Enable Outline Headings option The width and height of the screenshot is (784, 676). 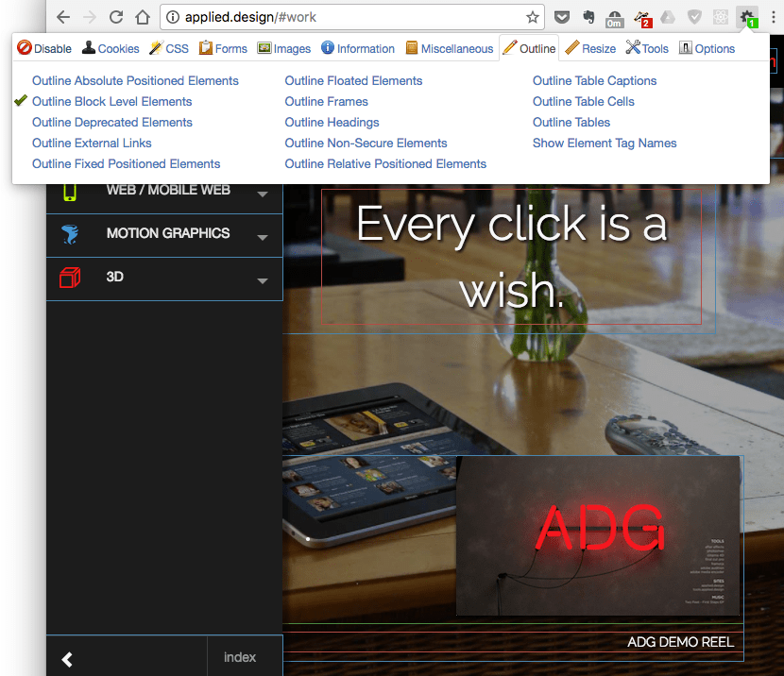332,123
